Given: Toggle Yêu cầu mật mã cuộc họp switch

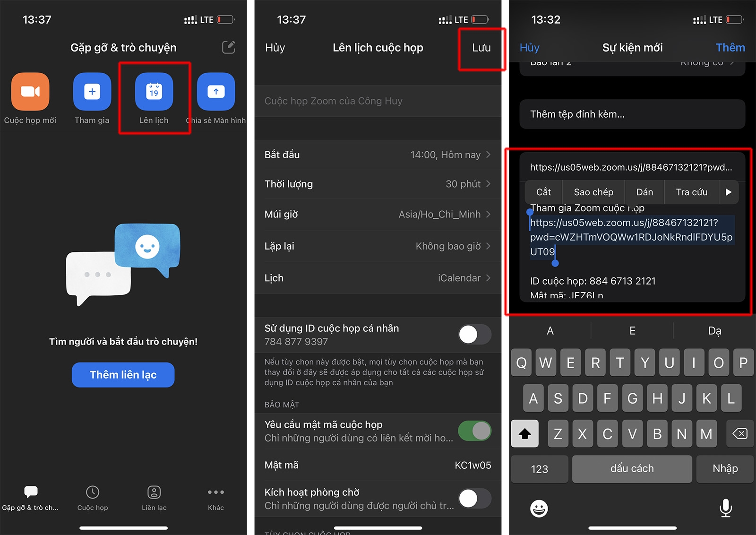Looking at the screenshot, I should click(475, 431).
